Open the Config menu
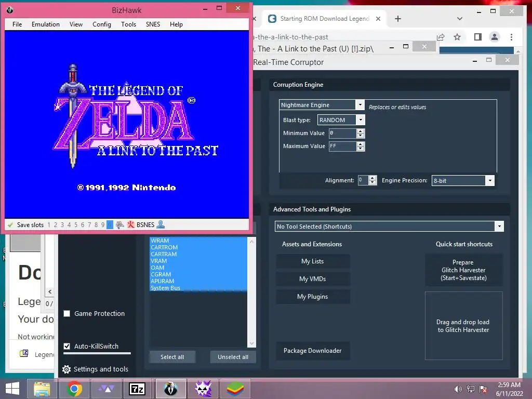Viewport: 532px width, 399px height. (x=102, y=24)
